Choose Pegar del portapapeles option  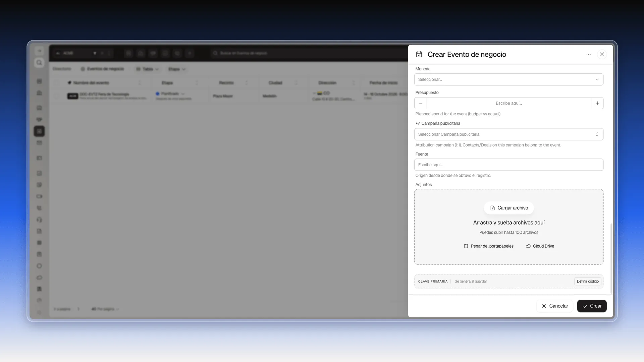pyautogui.click(x=488, y=246)
